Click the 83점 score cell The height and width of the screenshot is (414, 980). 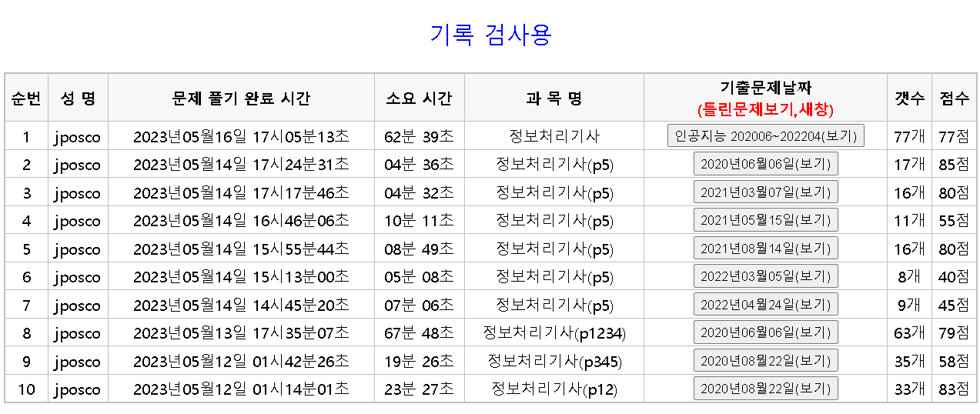[955, 389]
